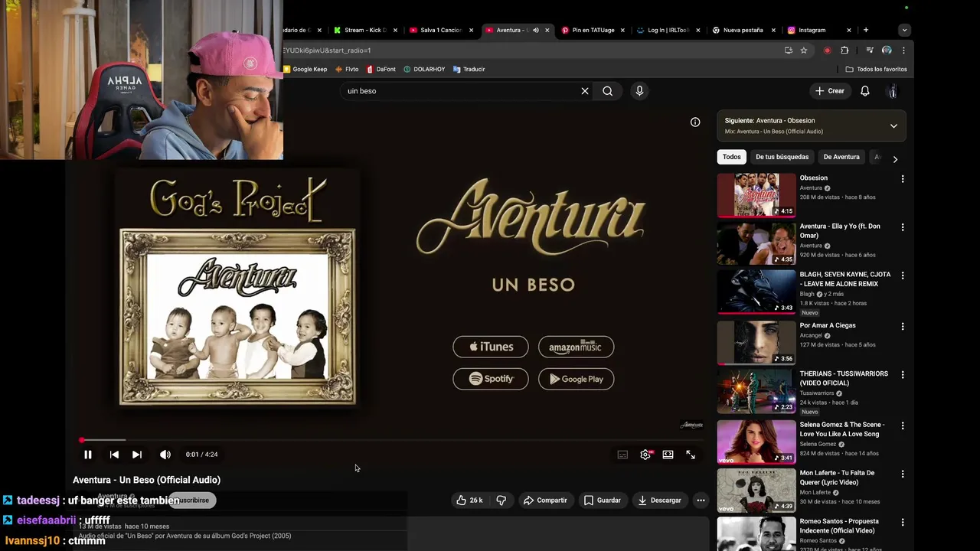This screenshot has height=551, width=980.
Task: Open the DaFont bookmark
Action: click(381, 69)
